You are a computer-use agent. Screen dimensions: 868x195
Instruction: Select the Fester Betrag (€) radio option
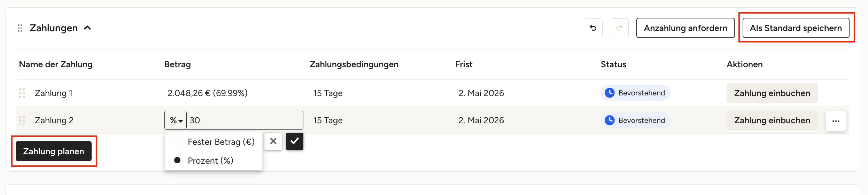pos(178,142)
